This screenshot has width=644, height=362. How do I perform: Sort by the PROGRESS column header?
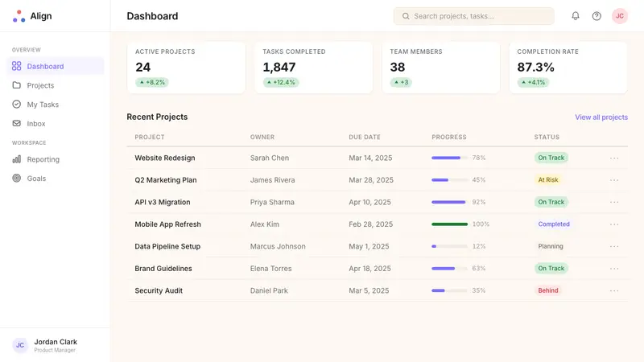449,137
